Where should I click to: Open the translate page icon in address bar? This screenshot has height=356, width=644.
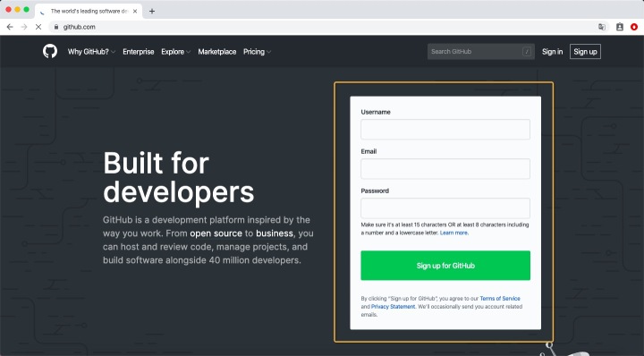[x=602, y=27]
